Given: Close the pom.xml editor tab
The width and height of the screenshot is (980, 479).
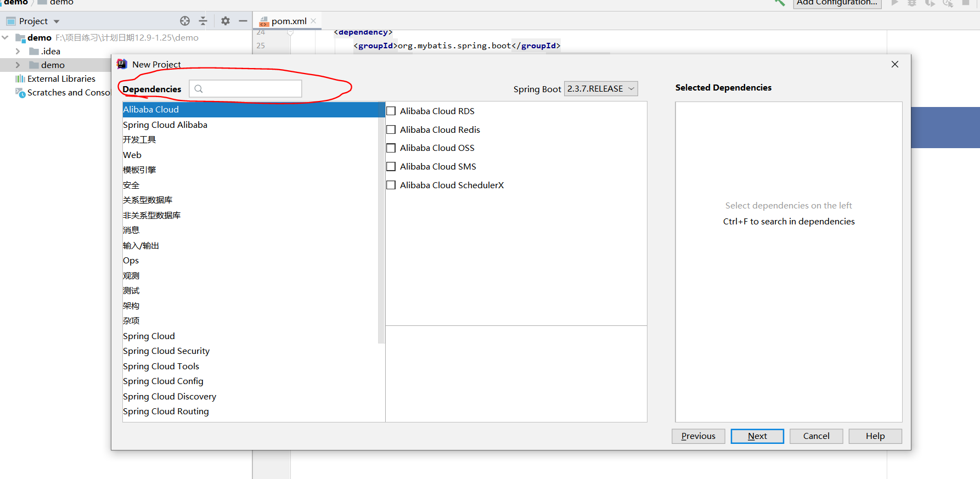Looking at the screenshot, I should click(313, 21).
